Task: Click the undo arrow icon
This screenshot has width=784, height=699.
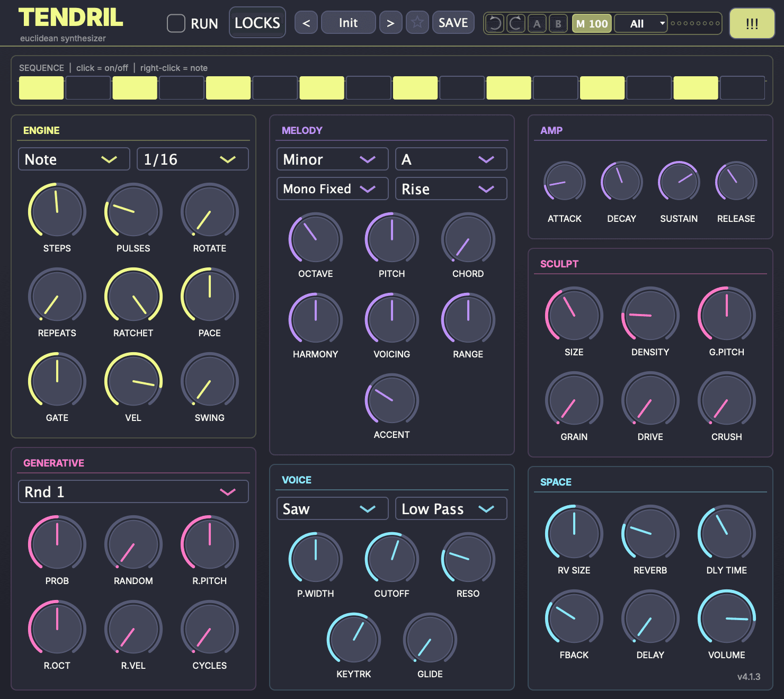Action: [x=495, y=23]
